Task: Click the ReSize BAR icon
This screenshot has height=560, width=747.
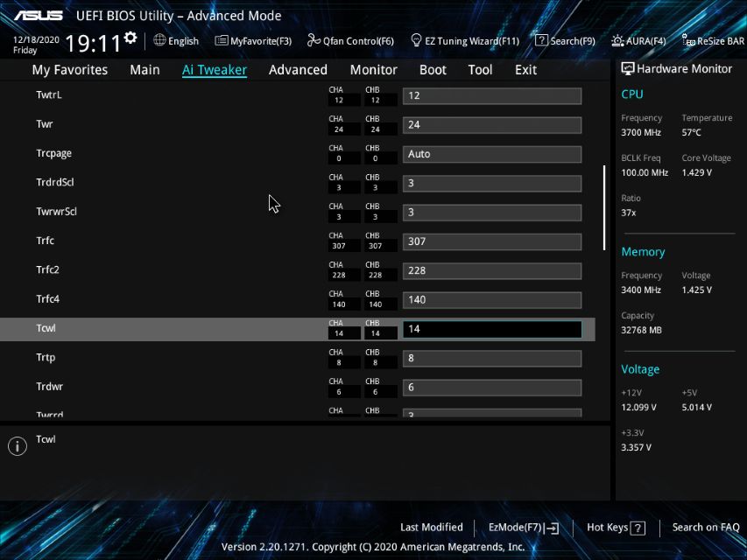Action: [688, 40]
